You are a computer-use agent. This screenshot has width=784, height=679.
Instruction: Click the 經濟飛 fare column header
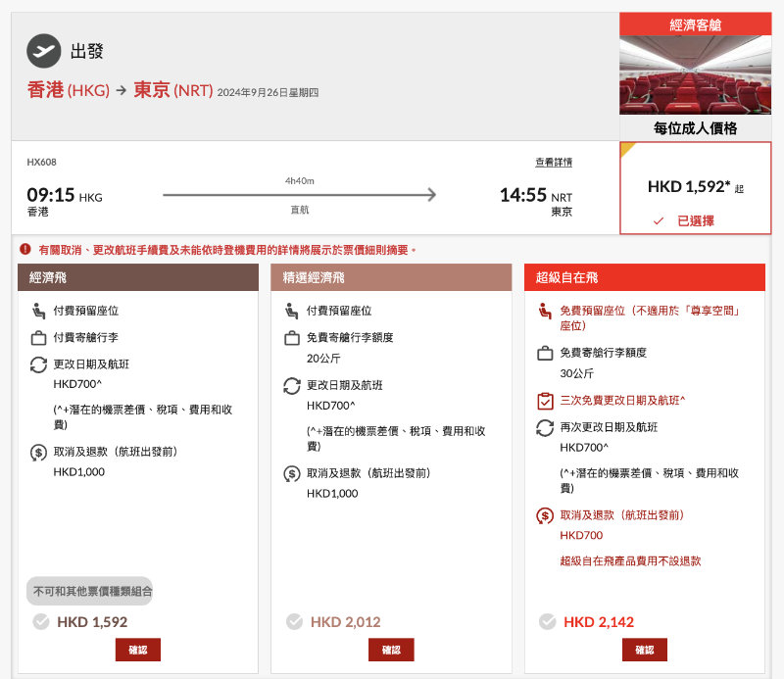(138, 277)
